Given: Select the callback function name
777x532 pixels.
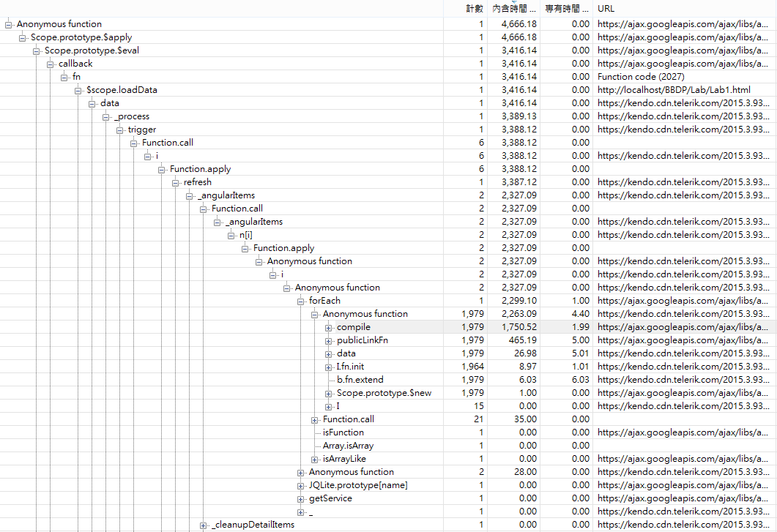Looking at the screenshot, I should click(x=75, y=64).
